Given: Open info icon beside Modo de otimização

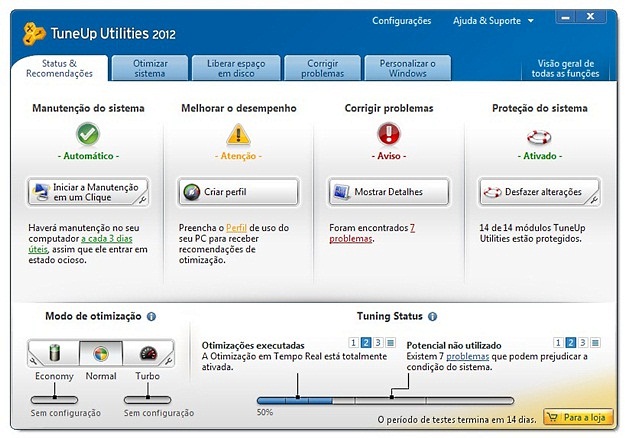Looking at the screenshot, I should click(151, 316).
